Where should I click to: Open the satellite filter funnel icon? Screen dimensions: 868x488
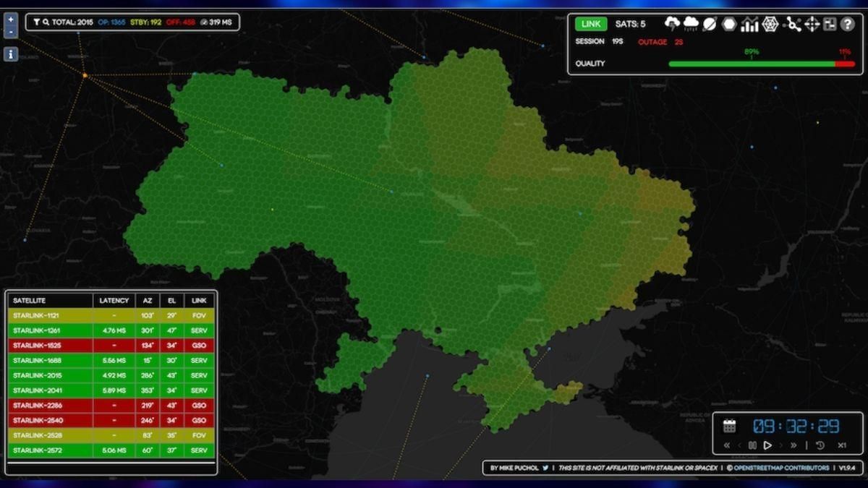[x=35, y=22]
